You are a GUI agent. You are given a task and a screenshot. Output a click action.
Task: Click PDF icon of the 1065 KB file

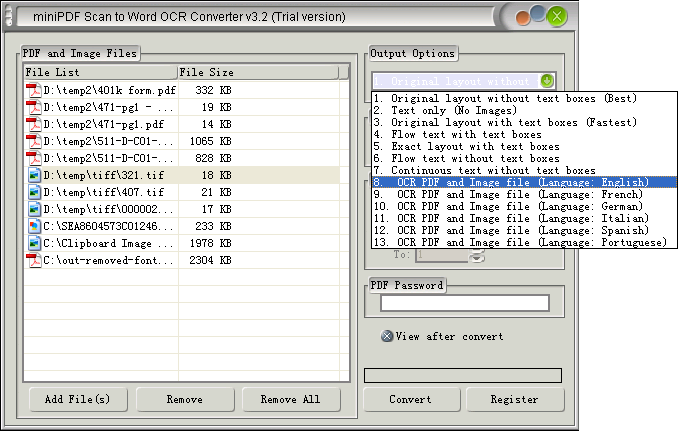[34, 141]
